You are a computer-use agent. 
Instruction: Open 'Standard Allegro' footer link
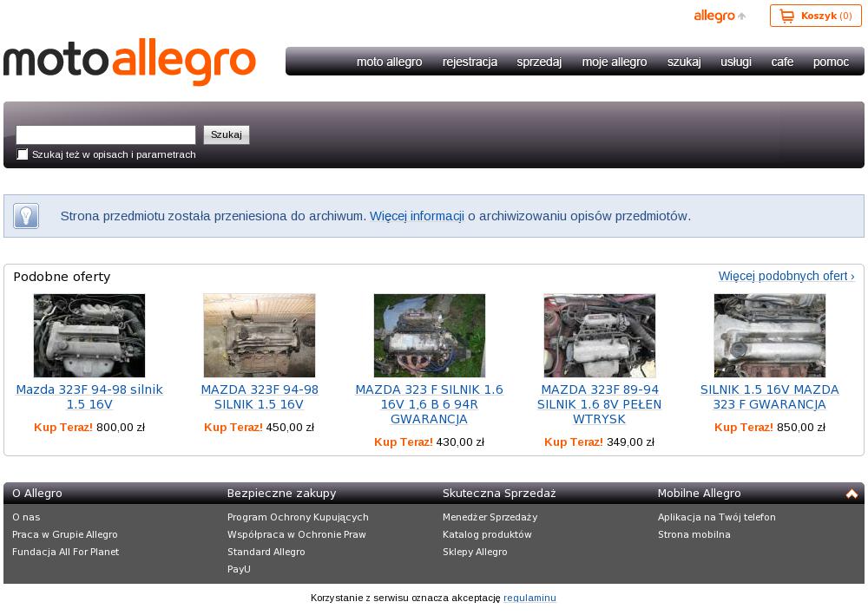click(266, 552)
